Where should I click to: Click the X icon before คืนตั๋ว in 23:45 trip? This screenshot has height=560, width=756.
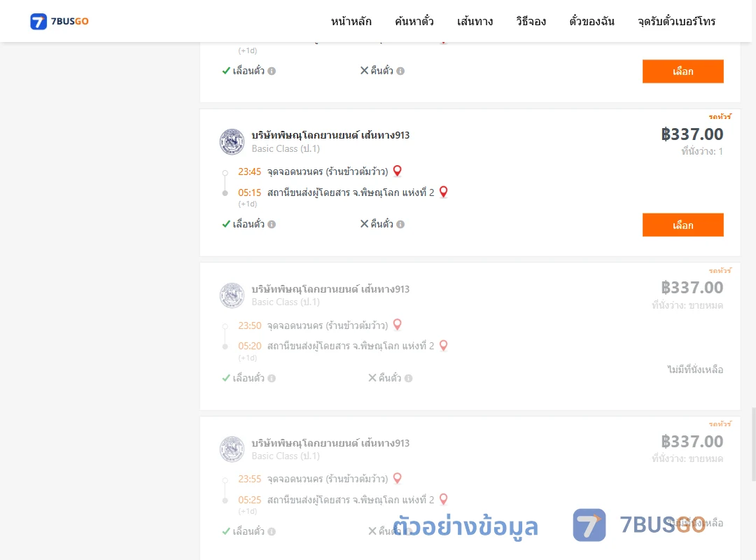coord(365,224)
